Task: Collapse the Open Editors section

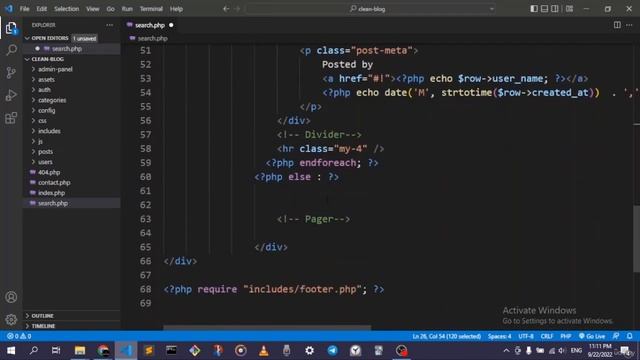Action: (50, 38)
